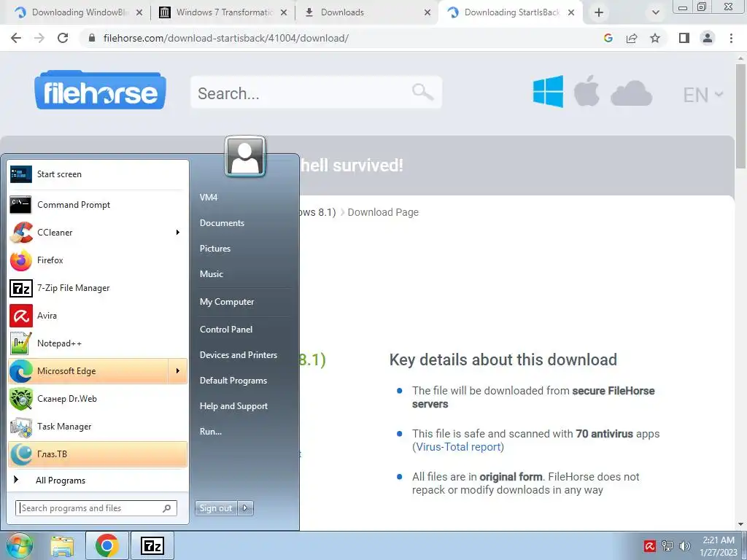Launch Глаз.ТВ from the Start menu

(98, 454)
